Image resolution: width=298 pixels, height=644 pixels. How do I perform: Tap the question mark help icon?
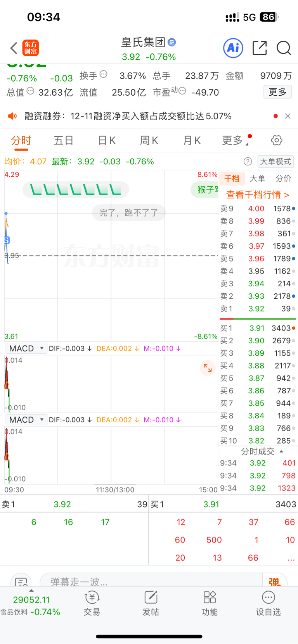pos(248,162)
